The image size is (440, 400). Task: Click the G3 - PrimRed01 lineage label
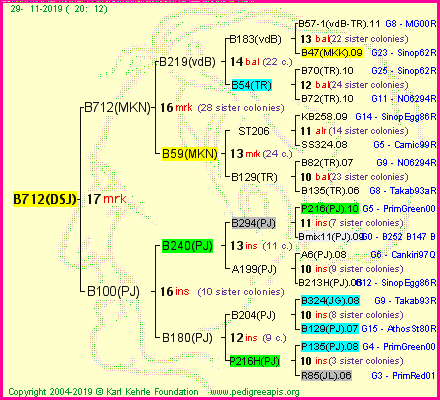coord(403,376)
